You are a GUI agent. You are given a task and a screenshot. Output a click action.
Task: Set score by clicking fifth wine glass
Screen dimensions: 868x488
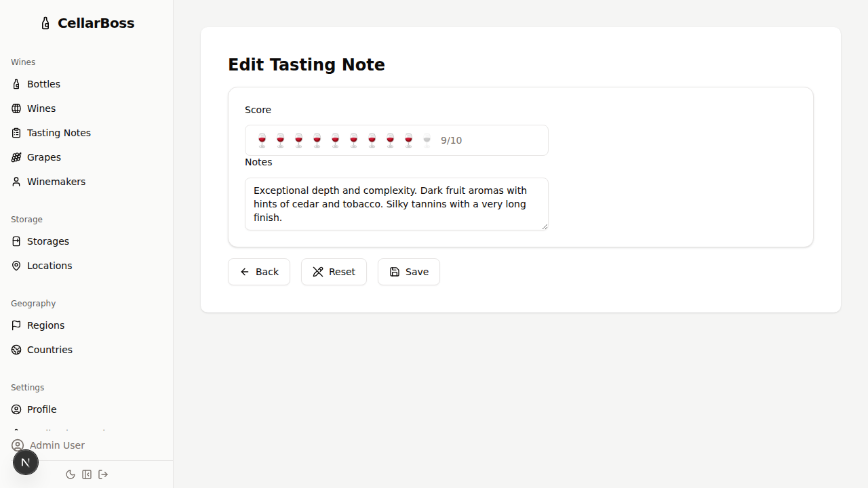[x=335, y=140]
